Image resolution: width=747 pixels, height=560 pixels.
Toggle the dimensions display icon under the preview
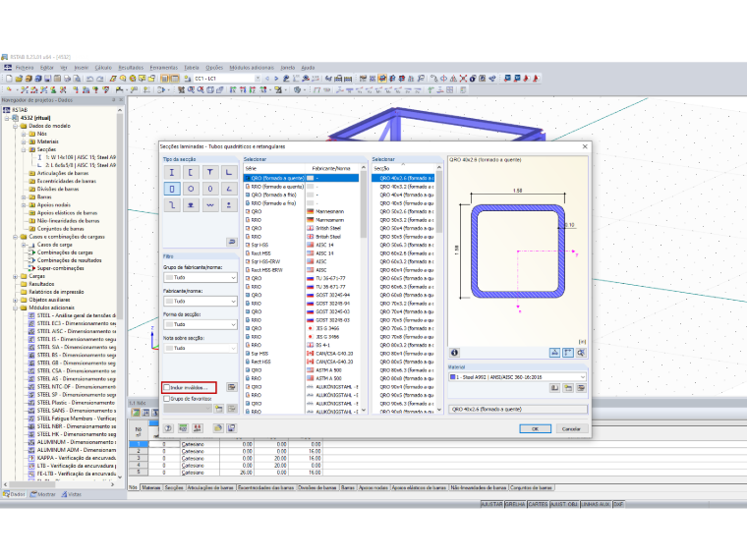(568, 353)
